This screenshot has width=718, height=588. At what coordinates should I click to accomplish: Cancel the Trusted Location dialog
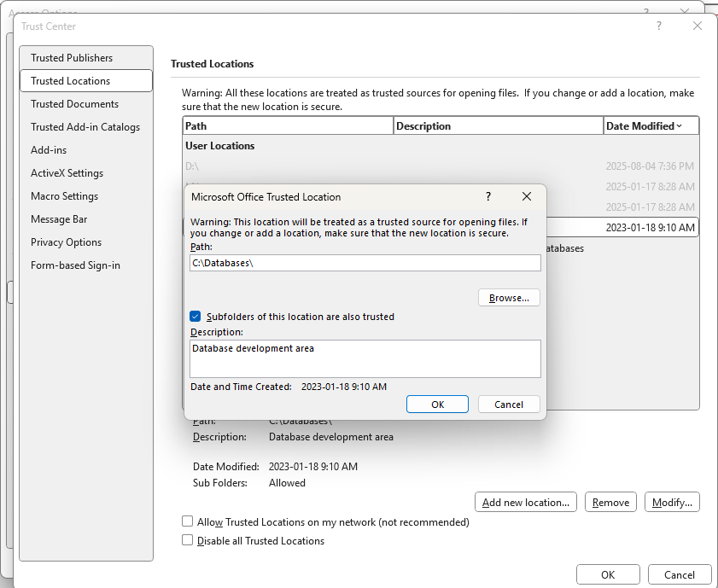click(509, 405)
